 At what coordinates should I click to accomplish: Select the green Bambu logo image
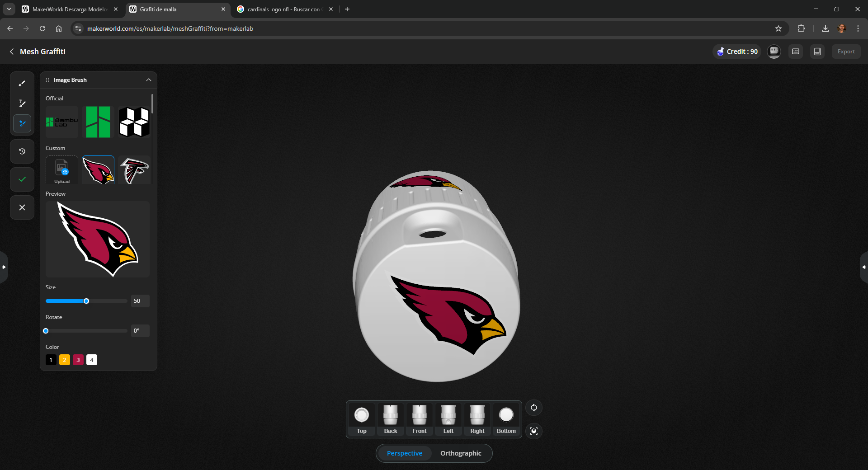click(x=98, y=122)
